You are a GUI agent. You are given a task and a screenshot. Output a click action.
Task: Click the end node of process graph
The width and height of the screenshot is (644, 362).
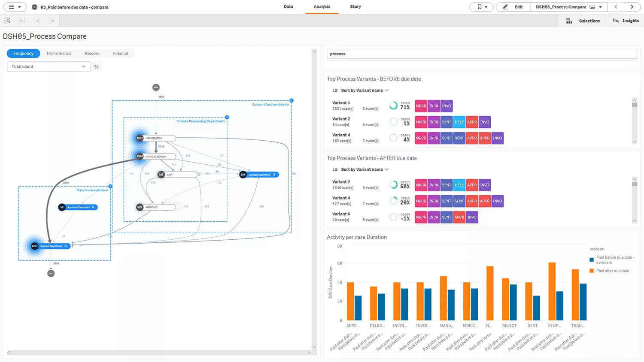[51, 273]
